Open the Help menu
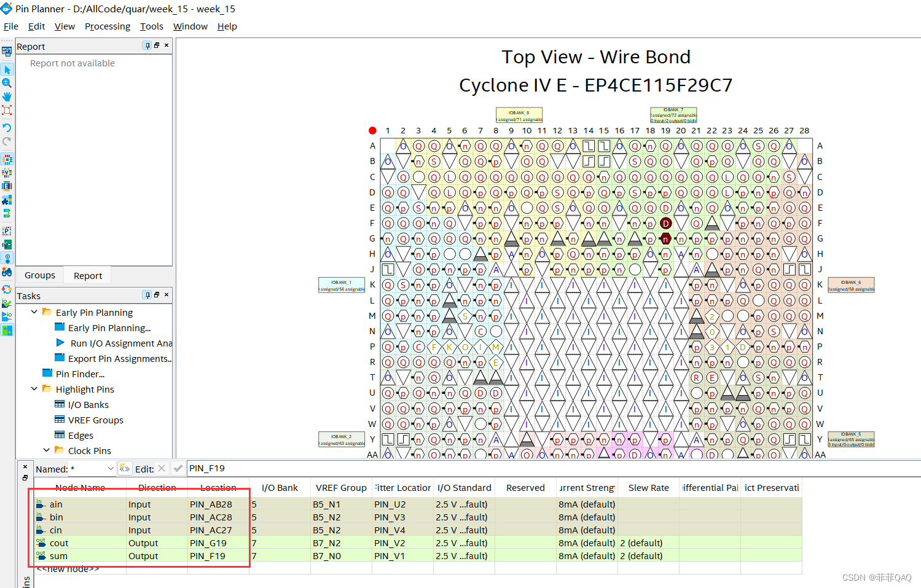This screenshot has width=921, height=588. click(x=227, y=26)
